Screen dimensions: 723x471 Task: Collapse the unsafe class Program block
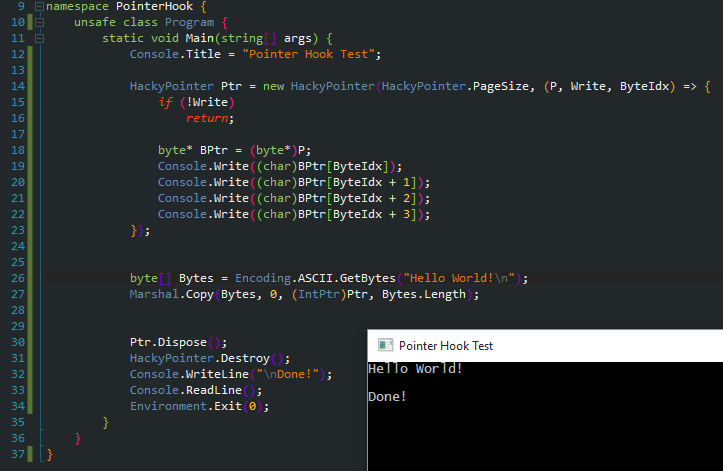tap(40, 22)
